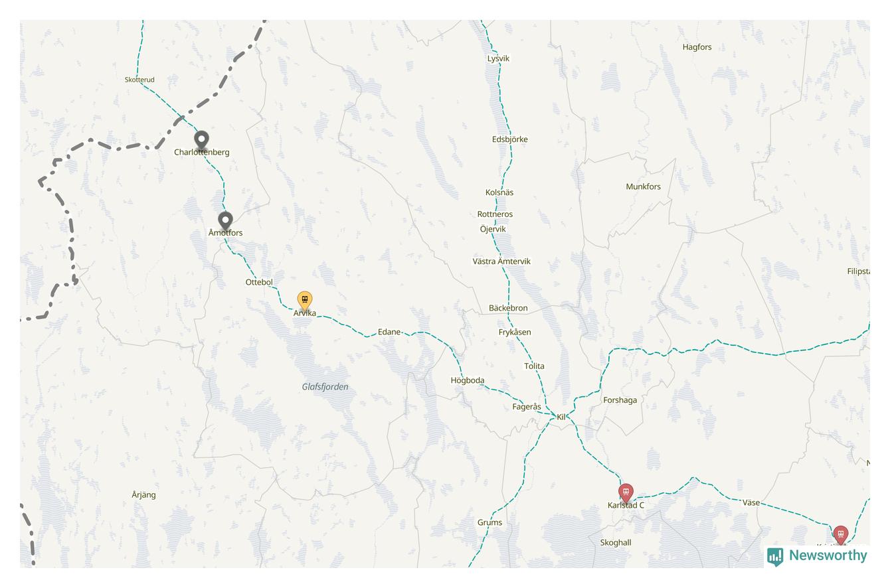Select the gray pin at Åmotfors
The height and width of the screenshot is (588, 890).
point(225,222)
